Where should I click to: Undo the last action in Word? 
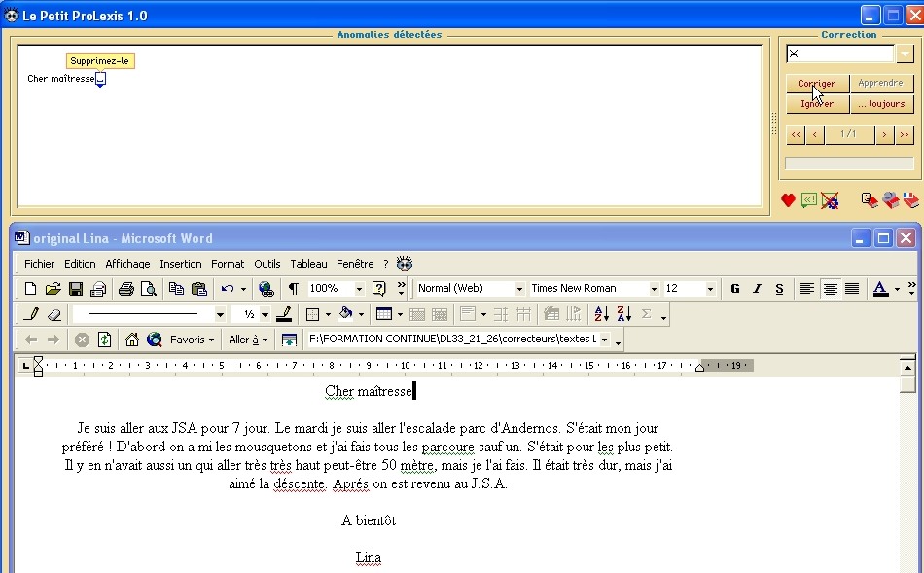pyautogui.click(x=228, y=288)
